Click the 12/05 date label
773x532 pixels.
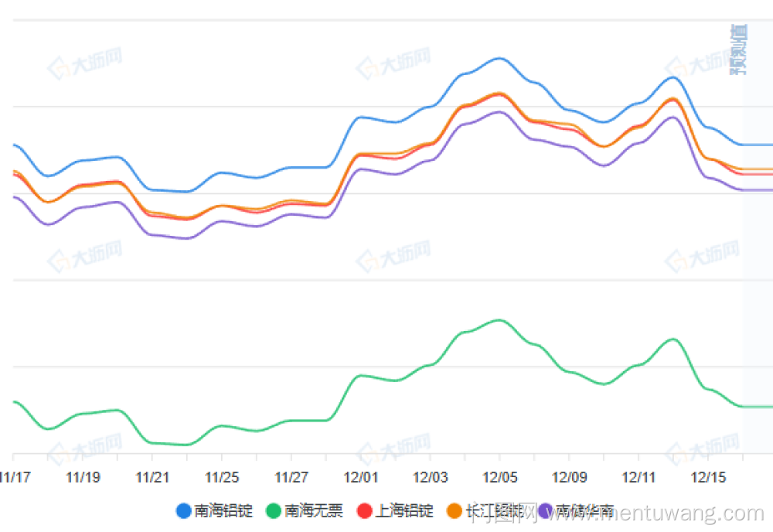(x=500, y=476)
